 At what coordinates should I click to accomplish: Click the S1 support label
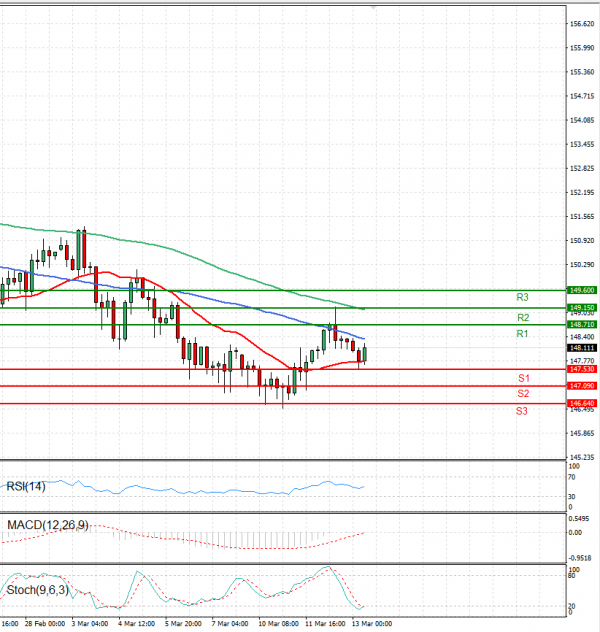pyautogui.click(x=524, y=378)
